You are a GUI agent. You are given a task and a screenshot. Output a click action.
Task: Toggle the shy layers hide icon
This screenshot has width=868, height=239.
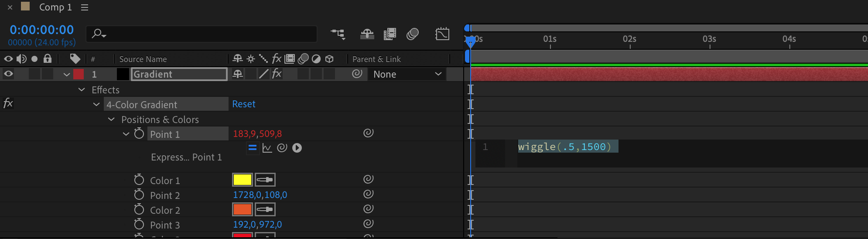367,34
